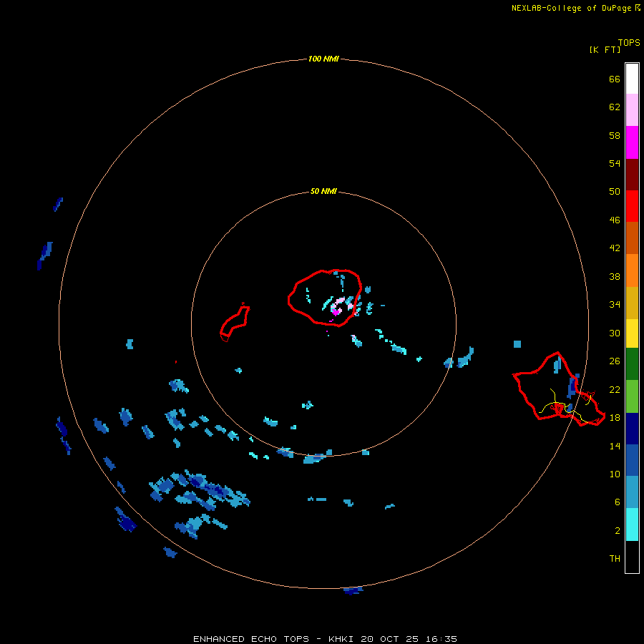Screen dimensions: 644x644
Task: Click the square light-blue echo near the eastern island
Action: point(517,343)
